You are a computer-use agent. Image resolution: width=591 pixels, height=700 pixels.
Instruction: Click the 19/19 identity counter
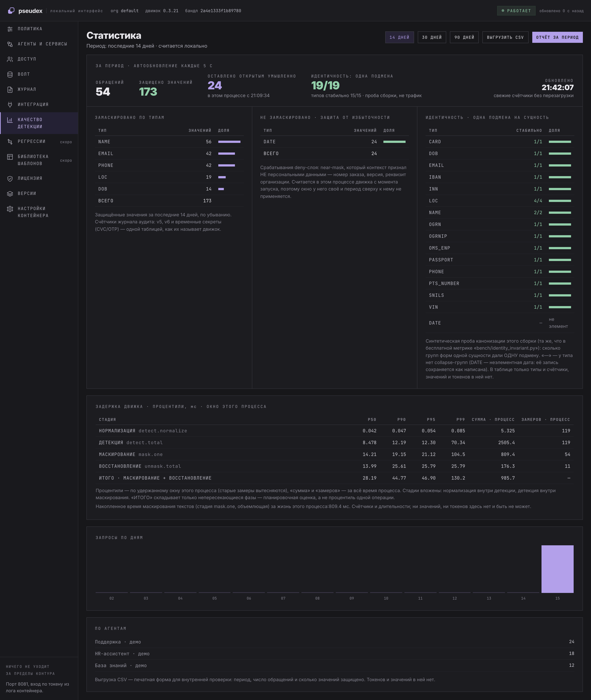[x=325, y=85]
